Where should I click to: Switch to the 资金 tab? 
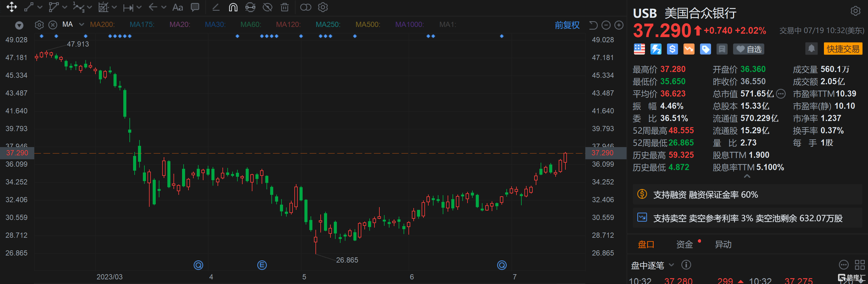coord(685,244)
